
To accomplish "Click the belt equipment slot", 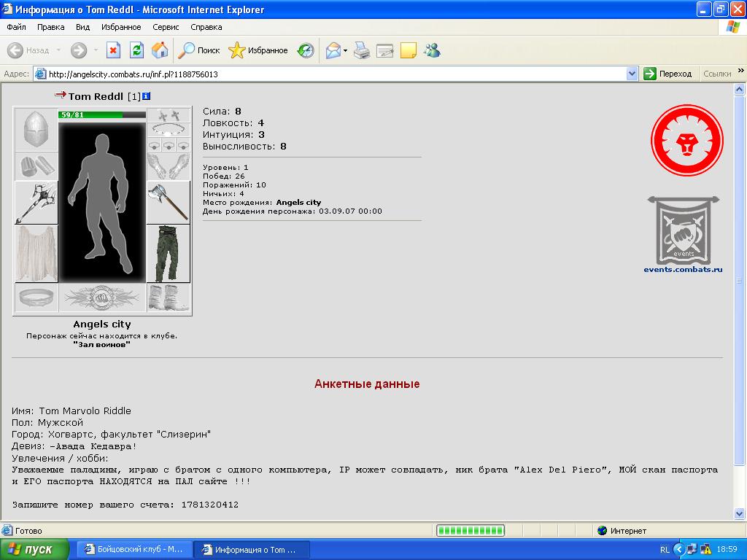I will click(36, 297).
